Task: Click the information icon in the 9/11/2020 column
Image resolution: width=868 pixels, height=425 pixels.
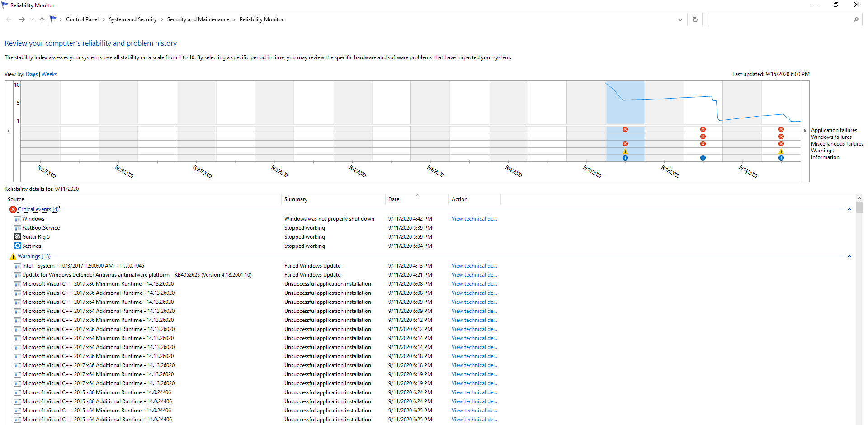Action: [x=625, y=158]
